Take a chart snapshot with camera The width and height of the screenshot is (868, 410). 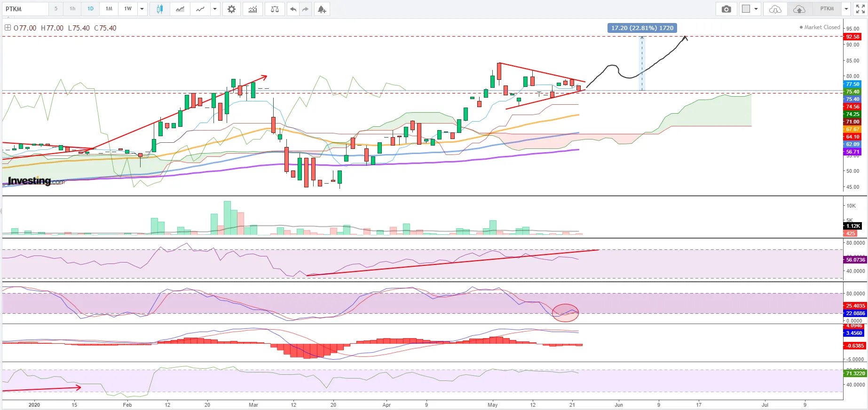726,9
